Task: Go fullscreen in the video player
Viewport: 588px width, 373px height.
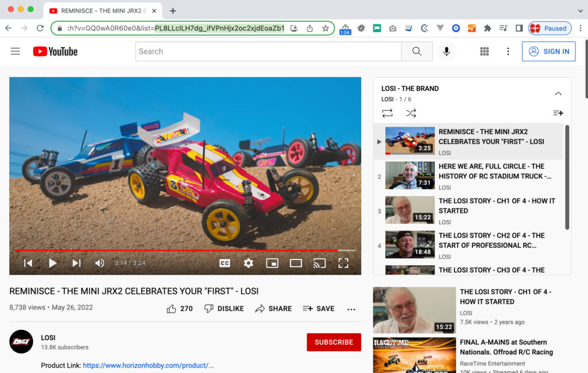Action: pyautogui.click(x=343, y=263)
